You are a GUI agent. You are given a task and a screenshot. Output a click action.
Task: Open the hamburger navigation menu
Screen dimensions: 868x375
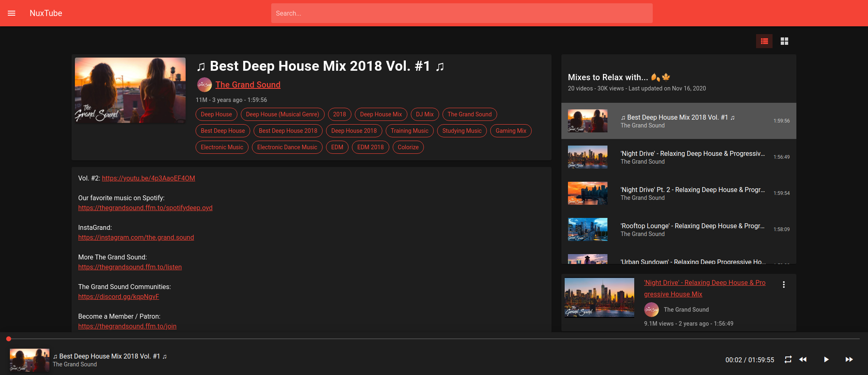point(12,13)
